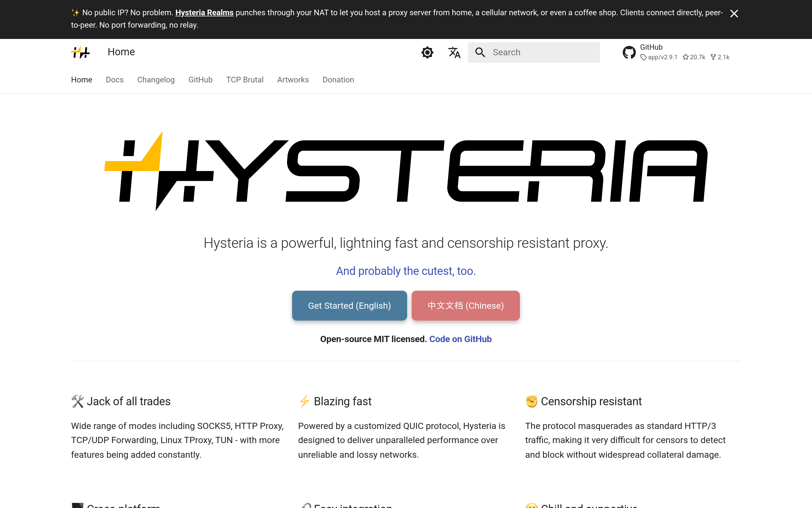Click the release tag icon beside app/v2.9.1
812x508 pixels.
coord(643,58)
